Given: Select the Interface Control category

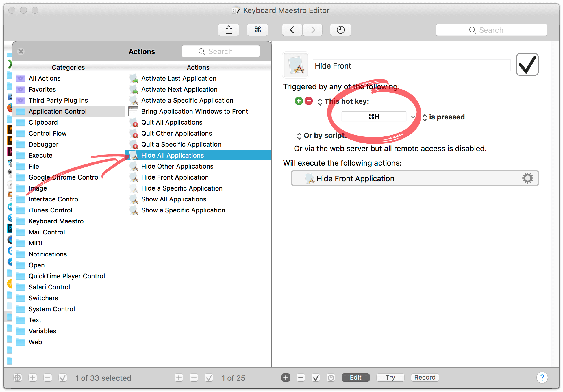Looking at the screenshot, I should click(69, 199).
